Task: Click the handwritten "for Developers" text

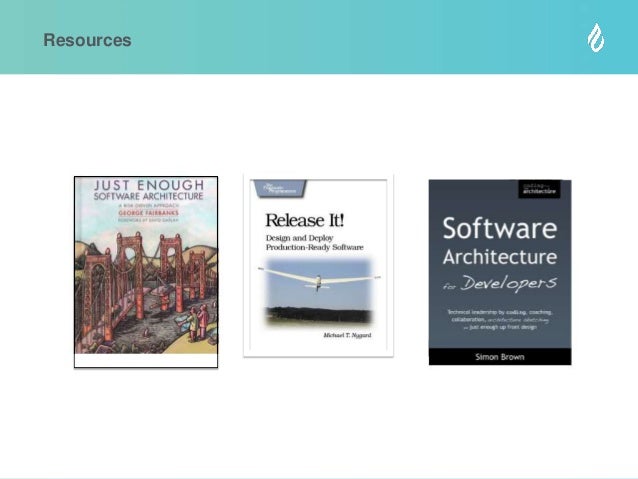Action: [x=500, y=283]
